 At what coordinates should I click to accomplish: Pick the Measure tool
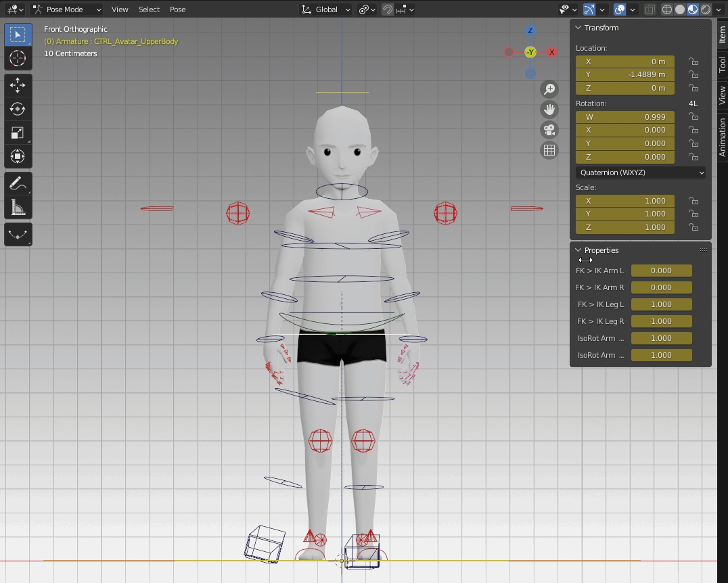pos(18,207)
